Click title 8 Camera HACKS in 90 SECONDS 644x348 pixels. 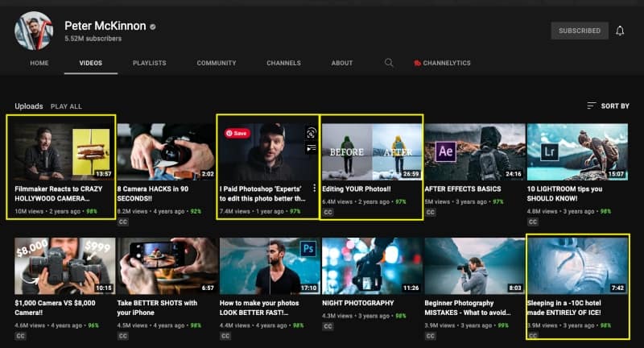pos(153,193)
